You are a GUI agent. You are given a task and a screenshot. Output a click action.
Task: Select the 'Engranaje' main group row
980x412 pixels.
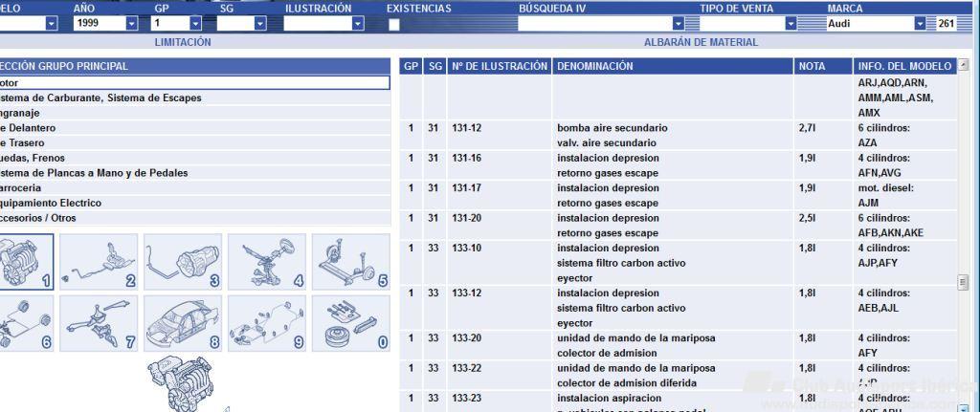195,113
